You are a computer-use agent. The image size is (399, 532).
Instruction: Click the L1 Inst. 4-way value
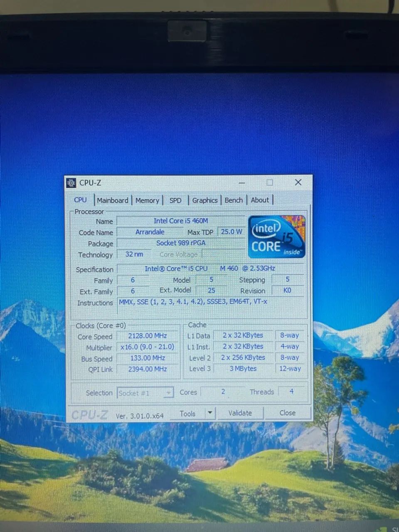(x=290, y=346)
